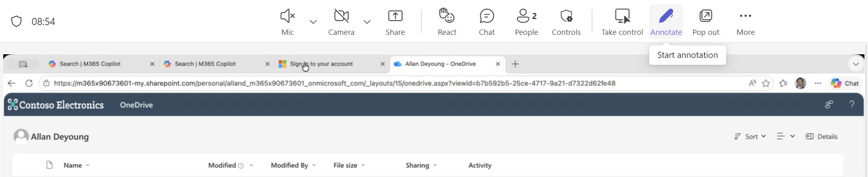Click the OneDrive app title link

(136, 105)
